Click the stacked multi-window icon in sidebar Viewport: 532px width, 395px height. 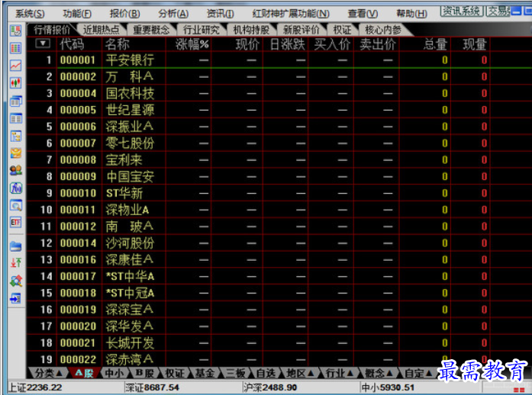pyautogui.click(x=15, y=101)
